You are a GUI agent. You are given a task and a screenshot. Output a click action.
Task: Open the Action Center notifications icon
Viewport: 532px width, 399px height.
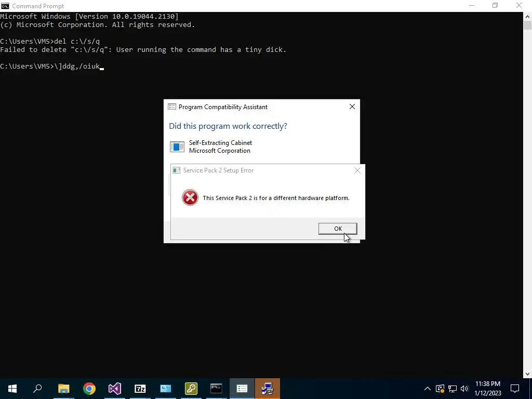[515, 389]
